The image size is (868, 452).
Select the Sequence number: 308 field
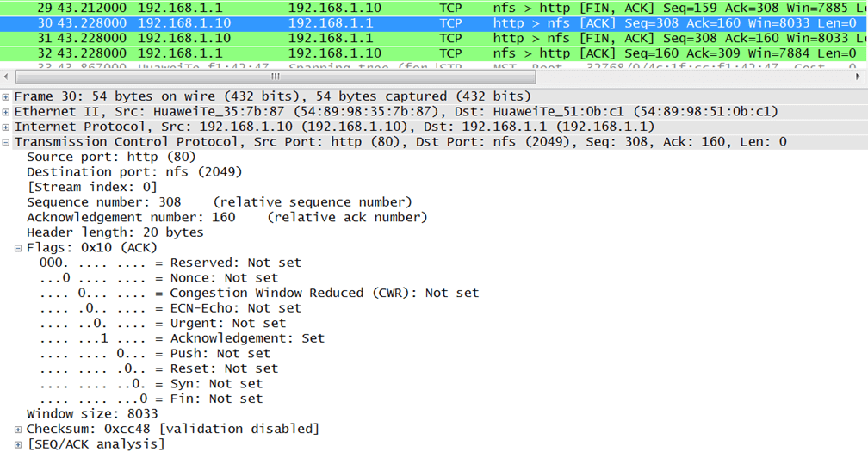pos(103,202)
